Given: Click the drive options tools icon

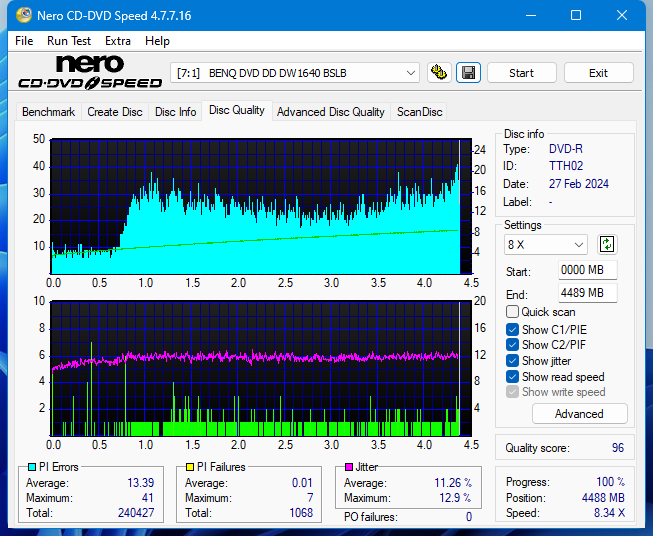Looking at the screenshot, I should pos(439,73).
